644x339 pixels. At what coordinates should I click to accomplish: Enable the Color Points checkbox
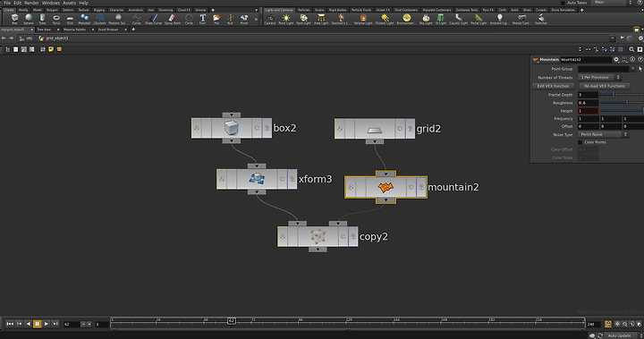580,142
